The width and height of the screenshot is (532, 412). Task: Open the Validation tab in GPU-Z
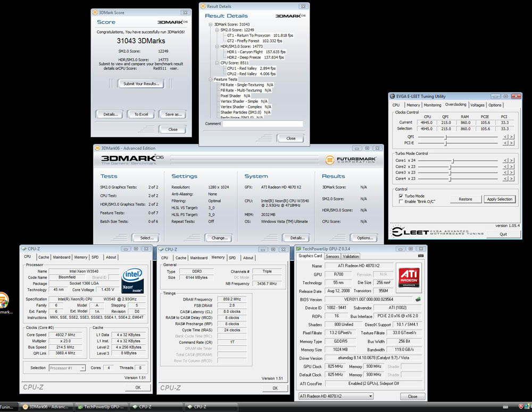pyautogui.click(x=351, y=257)
